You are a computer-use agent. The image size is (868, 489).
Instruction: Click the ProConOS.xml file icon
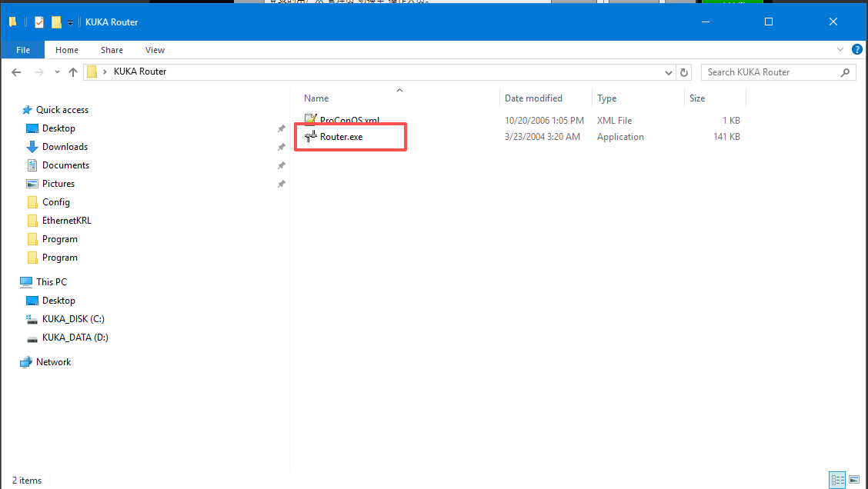point(311,118)
